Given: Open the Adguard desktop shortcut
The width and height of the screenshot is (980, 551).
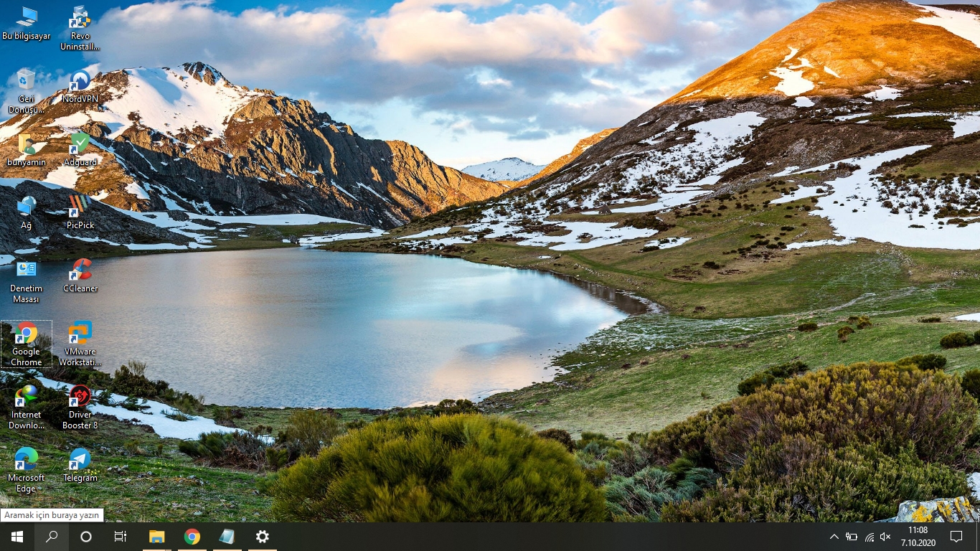Looking at the screenshot, I should pos(80,142).
